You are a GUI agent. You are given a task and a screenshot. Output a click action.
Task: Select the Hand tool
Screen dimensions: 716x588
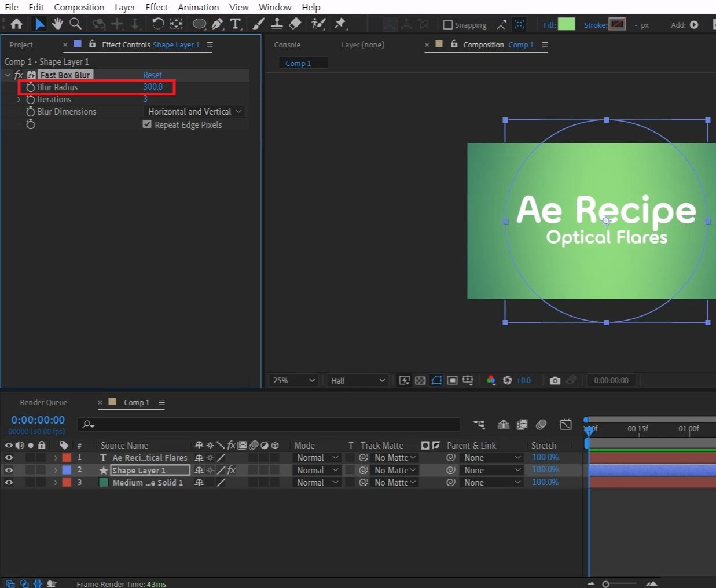57,24
